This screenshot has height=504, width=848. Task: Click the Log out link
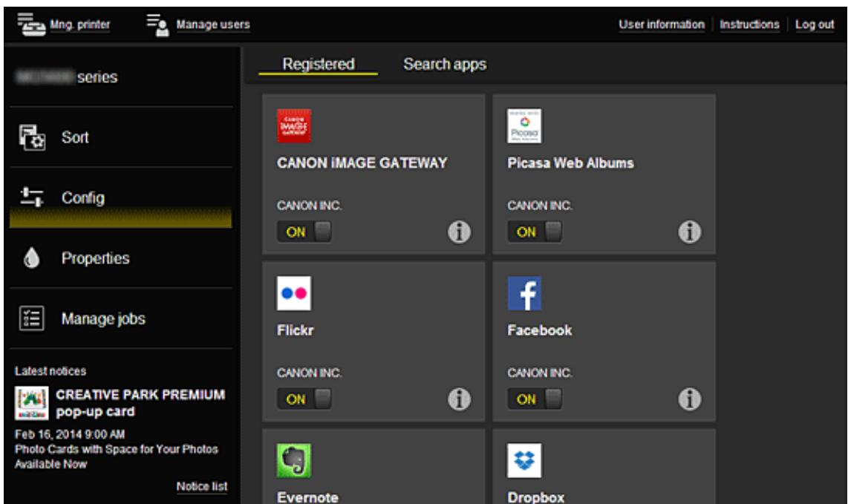click(815, 25)
